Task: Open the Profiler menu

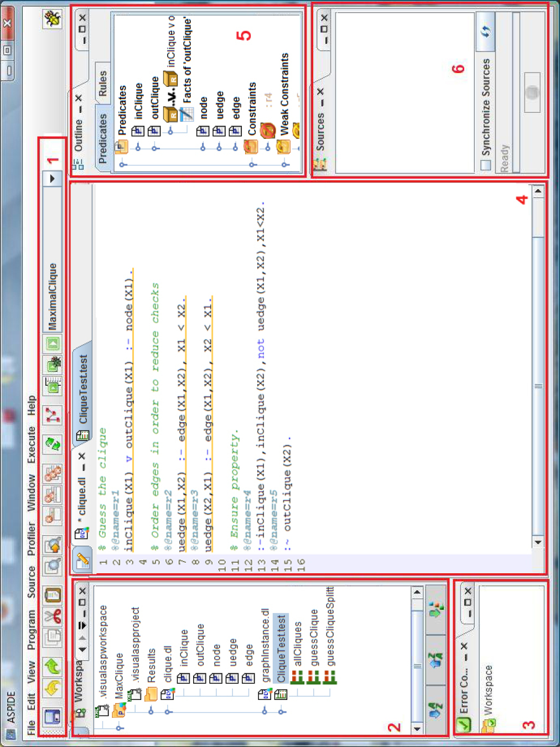Action: [x=31, y=539]
